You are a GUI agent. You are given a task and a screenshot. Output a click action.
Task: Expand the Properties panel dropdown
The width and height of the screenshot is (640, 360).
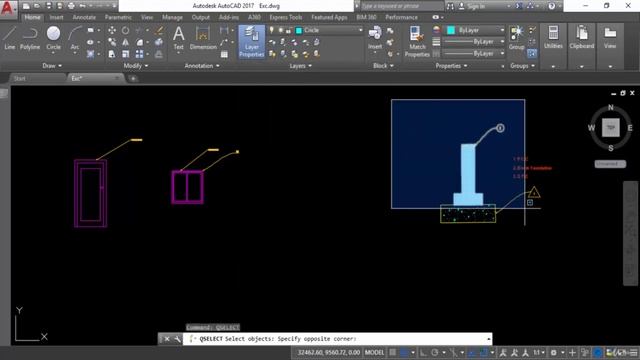click(x=451, y=66)
